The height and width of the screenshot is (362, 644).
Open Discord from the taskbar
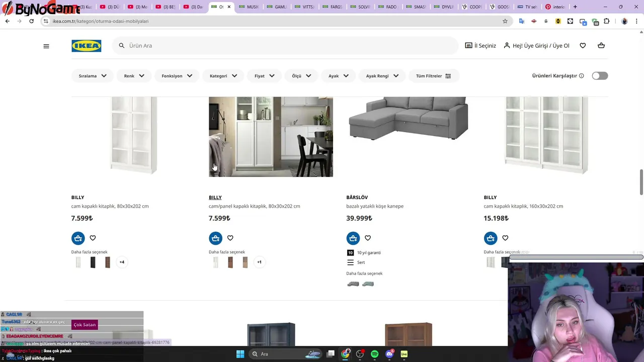389,354
